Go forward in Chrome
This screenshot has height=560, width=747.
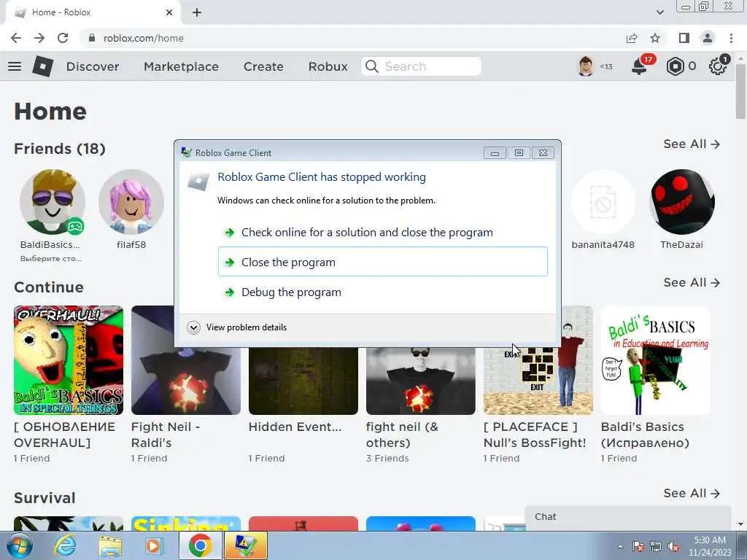coord(39,38)
